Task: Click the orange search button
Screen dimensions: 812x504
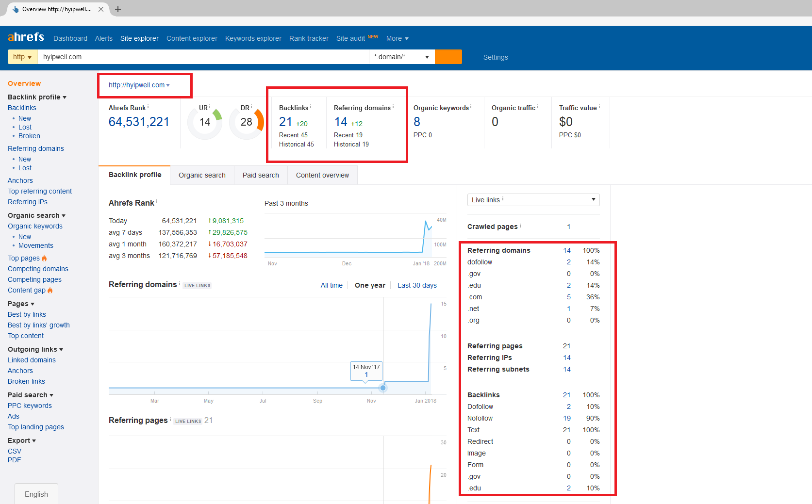Action: coord(448,57)
